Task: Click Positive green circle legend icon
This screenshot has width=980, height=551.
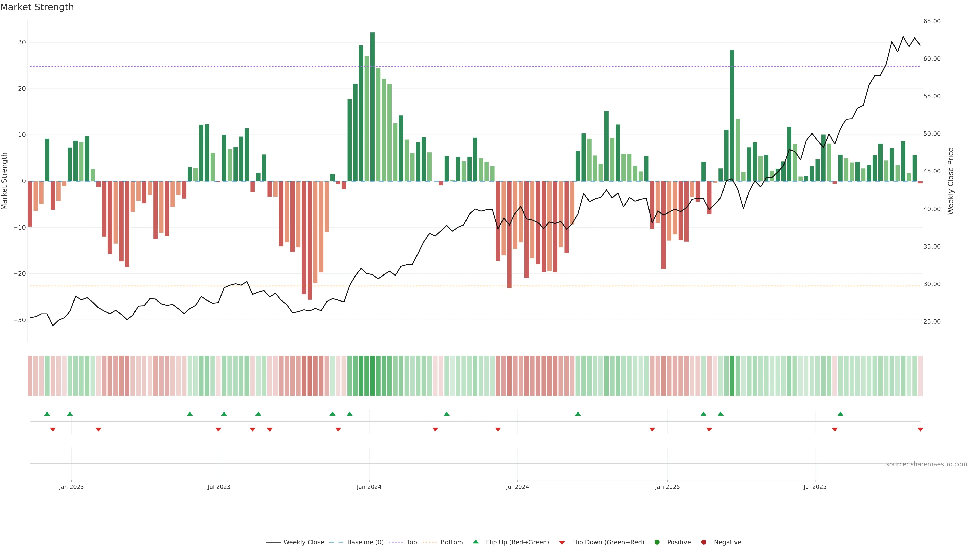Action: click(x=657, y=542)
